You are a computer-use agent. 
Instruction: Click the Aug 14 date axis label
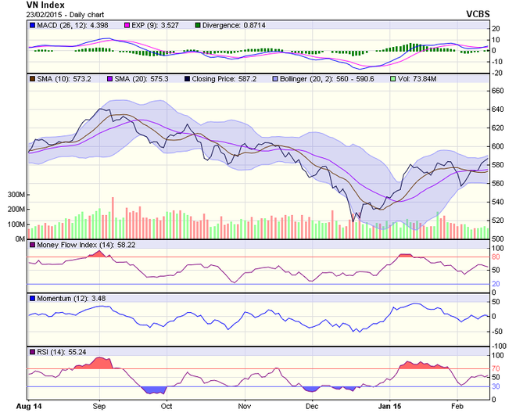click(x=28, y=407)
